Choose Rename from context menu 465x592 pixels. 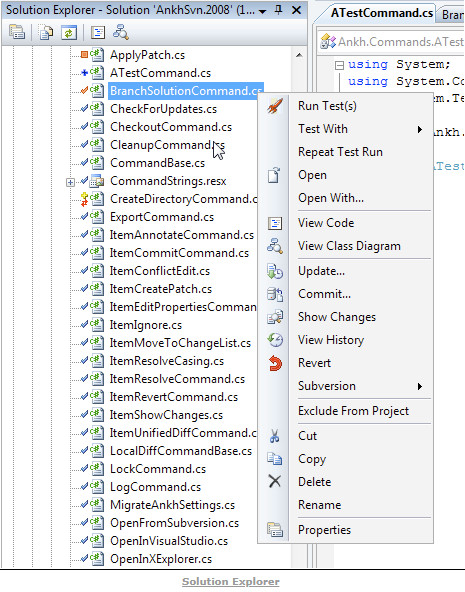[x=319, y=505]
